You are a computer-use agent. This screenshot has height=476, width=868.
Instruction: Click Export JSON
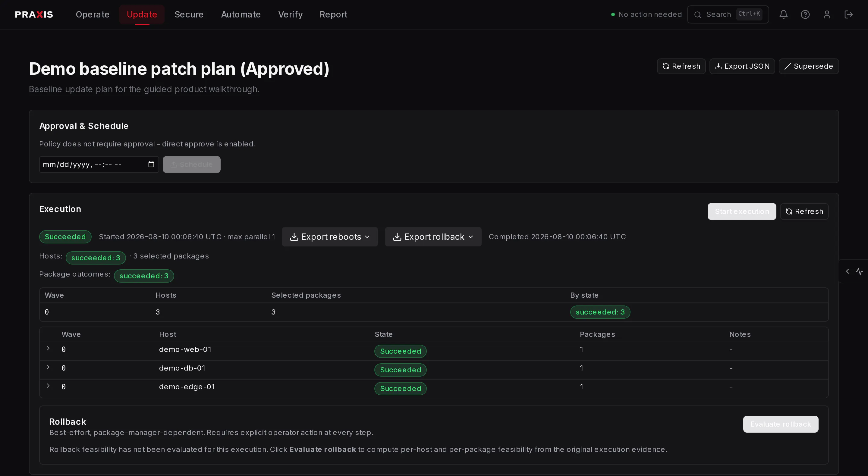point(742,66)
